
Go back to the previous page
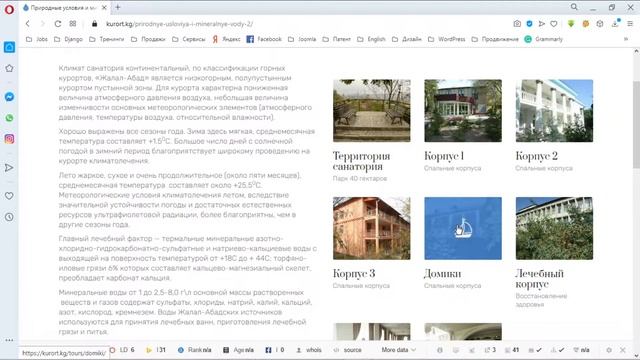point(28,24)
